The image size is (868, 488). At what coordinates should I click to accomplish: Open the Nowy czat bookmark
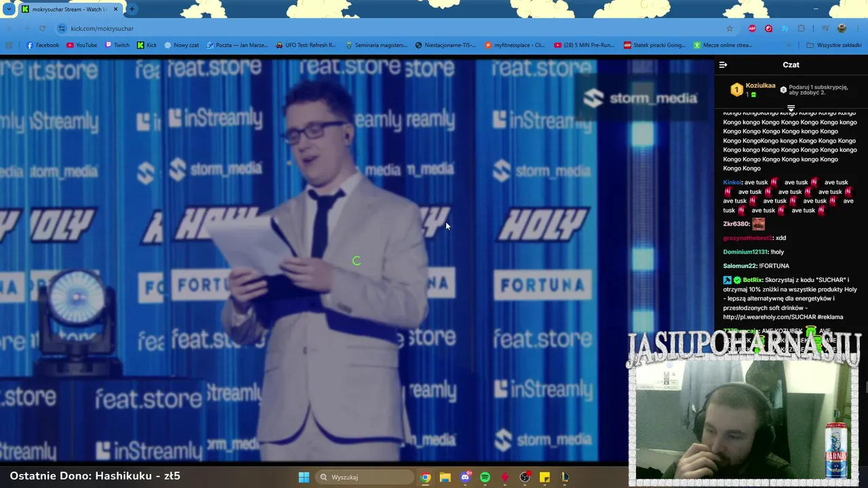[x=181, y=45]
